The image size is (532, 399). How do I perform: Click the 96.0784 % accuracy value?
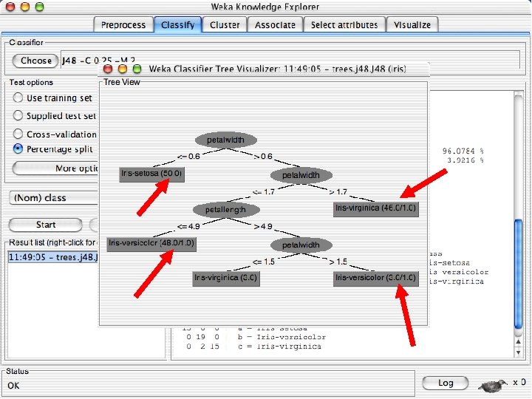pos(463,151)
